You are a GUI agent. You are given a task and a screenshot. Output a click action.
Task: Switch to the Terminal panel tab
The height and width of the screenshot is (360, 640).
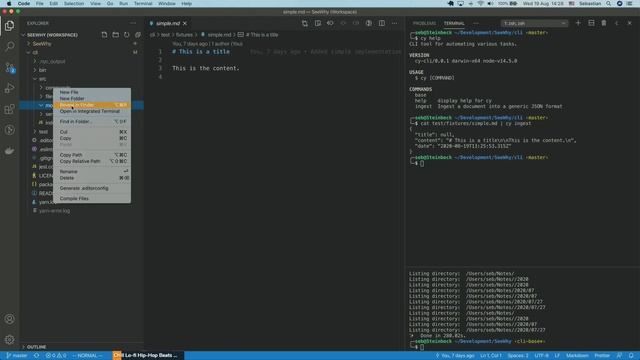click(x=454, y=23)
